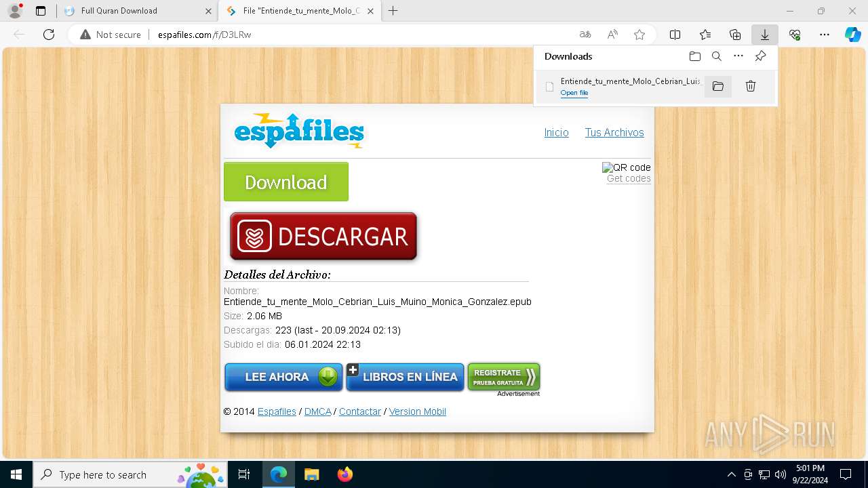Click the LEE AHORA banner button
The height and width of the screenshot is (488, 868).
(x=283, y=377)
